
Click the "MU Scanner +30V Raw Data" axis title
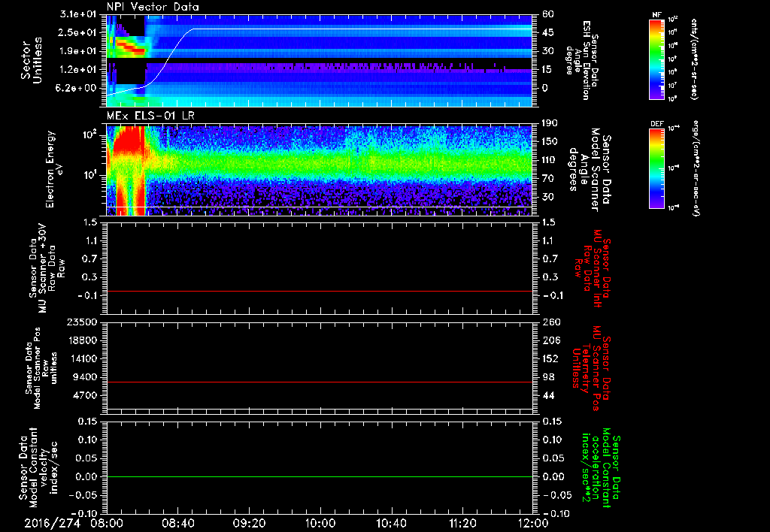46,269
